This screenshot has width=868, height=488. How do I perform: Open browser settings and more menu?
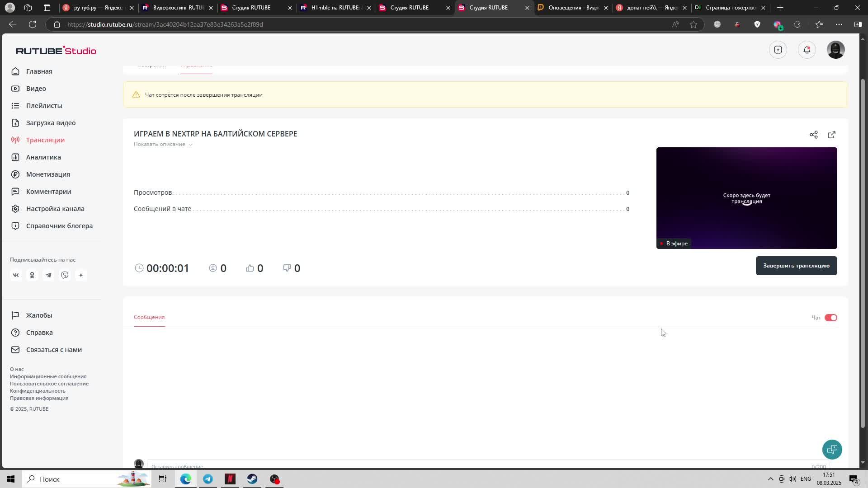point(839,24)
